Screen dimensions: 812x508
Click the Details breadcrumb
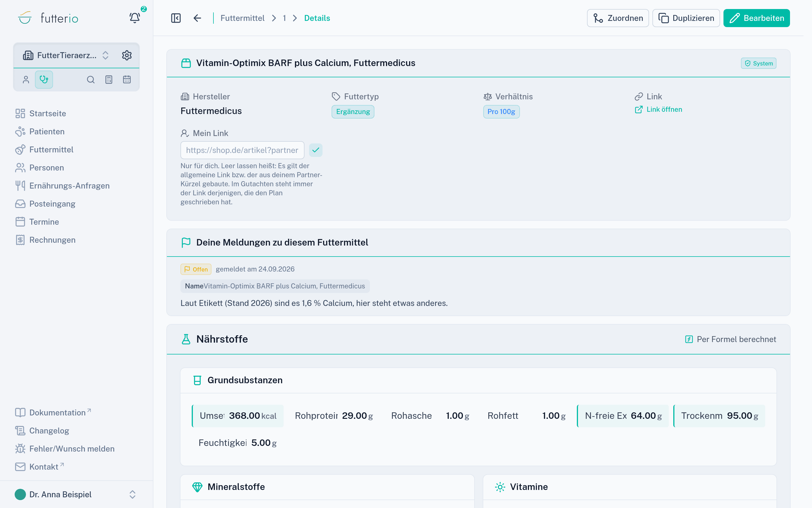coord(317,18)
